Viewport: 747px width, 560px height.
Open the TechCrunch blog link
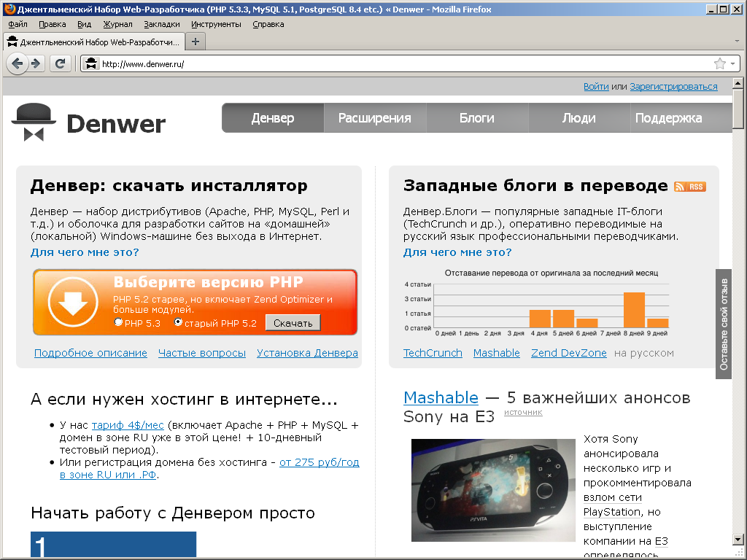pos(433,353)
